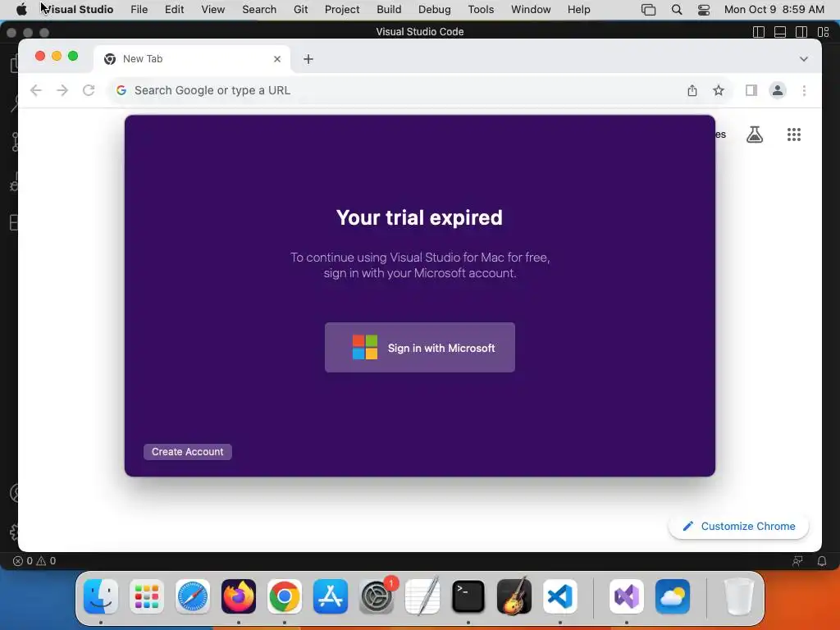Open Visual Studio Code from the Dock
This screenshot has width=840, height=630.
559,596
